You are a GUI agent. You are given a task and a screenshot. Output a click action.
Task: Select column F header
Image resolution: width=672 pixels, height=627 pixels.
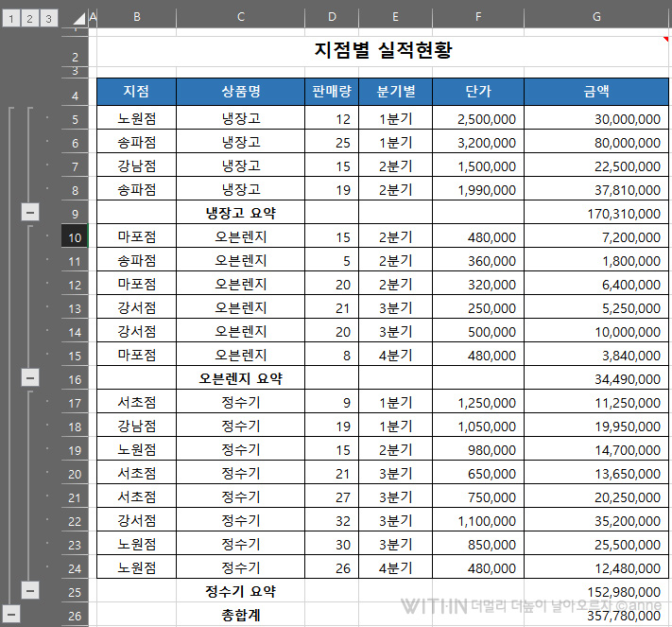point(478,17)
